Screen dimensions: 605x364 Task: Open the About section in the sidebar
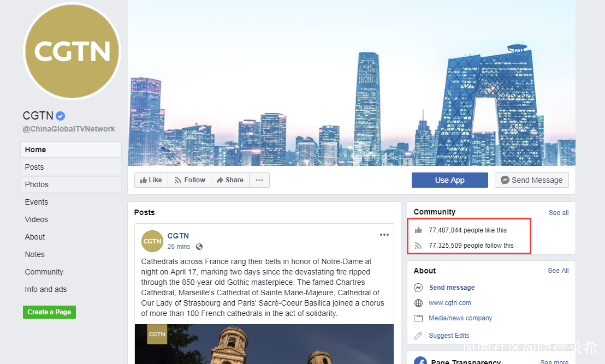(x=35, y=237)
